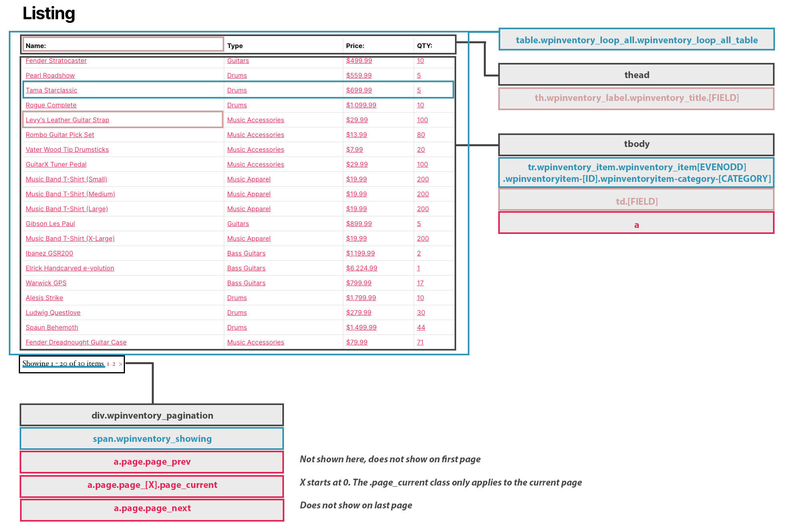This screenshot has height=532, width=801.
Task: Click the Listing heading
Action: [49, 13]
